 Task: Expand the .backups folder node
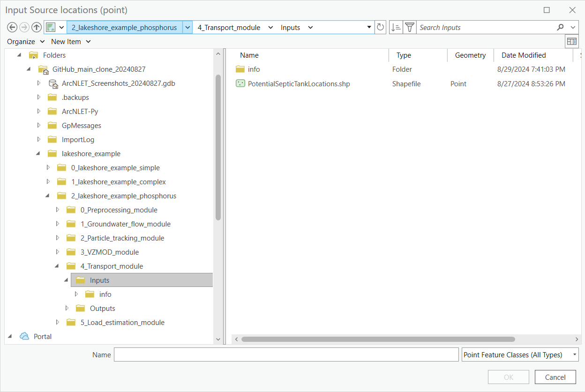click(x=39, y=98)
